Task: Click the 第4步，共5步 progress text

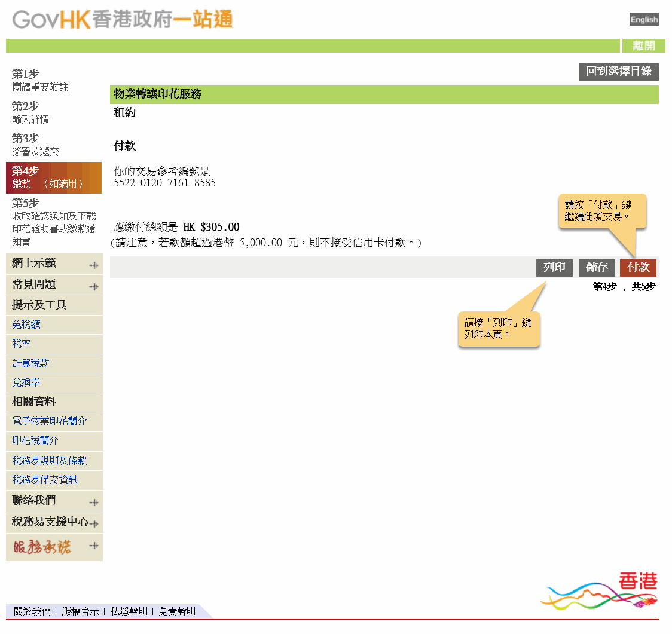Action: click(x=624, y=287)
